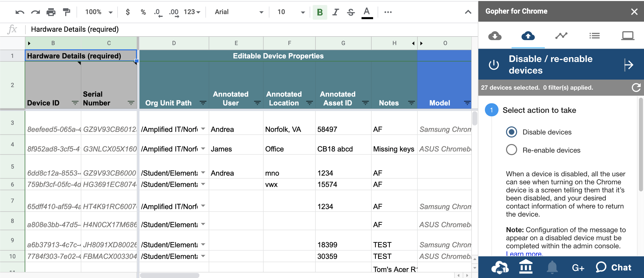Select the Re-enable devices radio option
Viewport: 644px width, 278px height.
click(x=512, y=150)
